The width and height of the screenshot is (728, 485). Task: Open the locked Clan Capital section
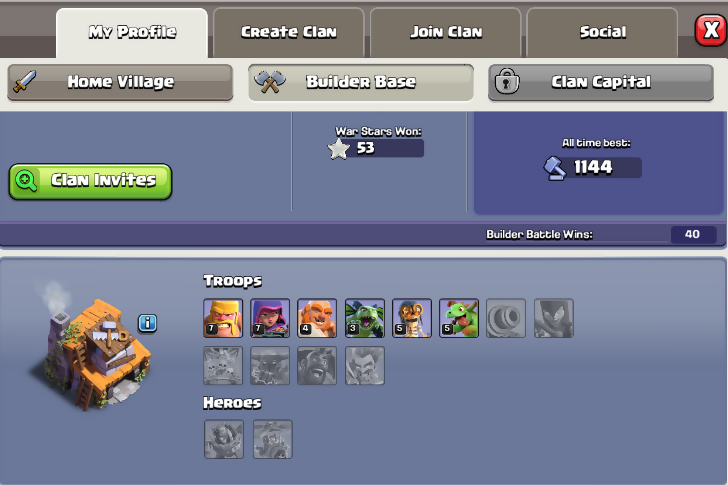pyautogui.click(x=601, y=82)
